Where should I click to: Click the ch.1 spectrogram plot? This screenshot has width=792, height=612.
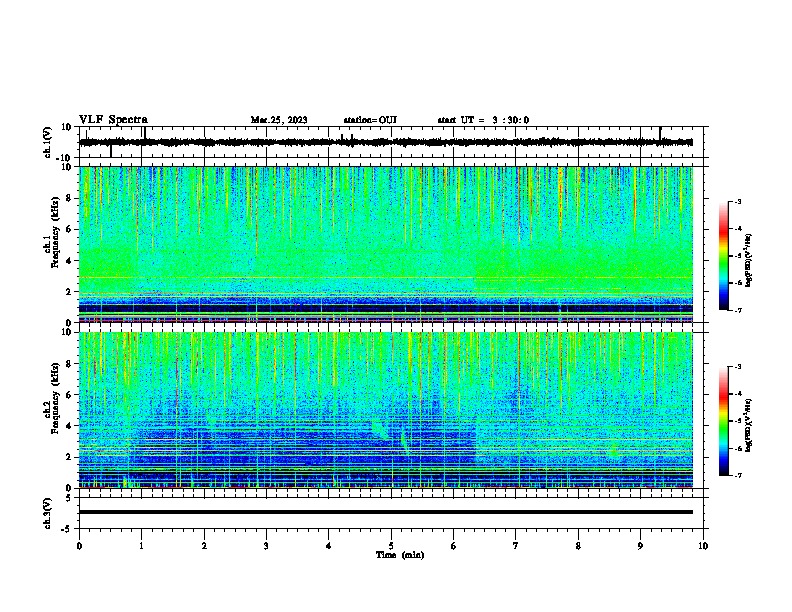386,244
